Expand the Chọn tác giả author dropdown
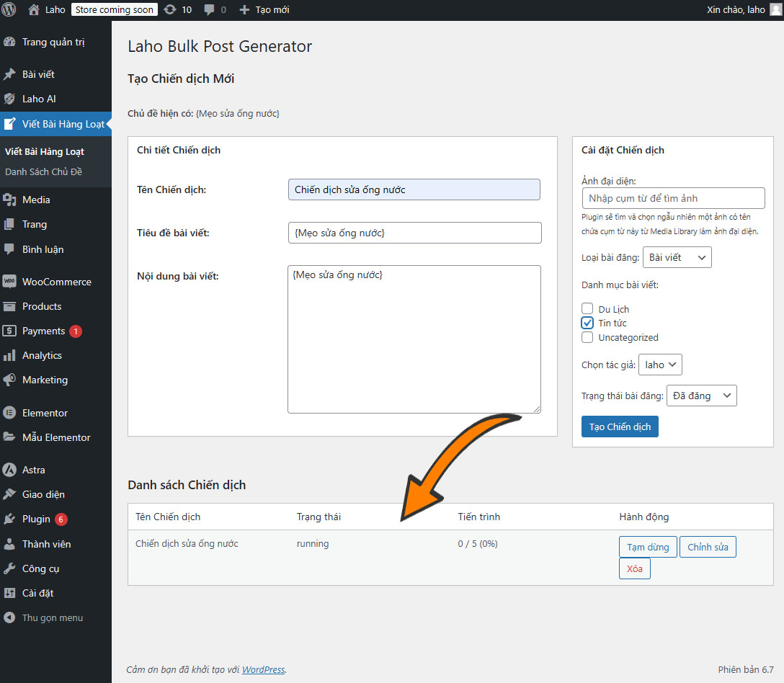Image resolution: width=784 pixels, height=683 pixels. click(660, 365)
